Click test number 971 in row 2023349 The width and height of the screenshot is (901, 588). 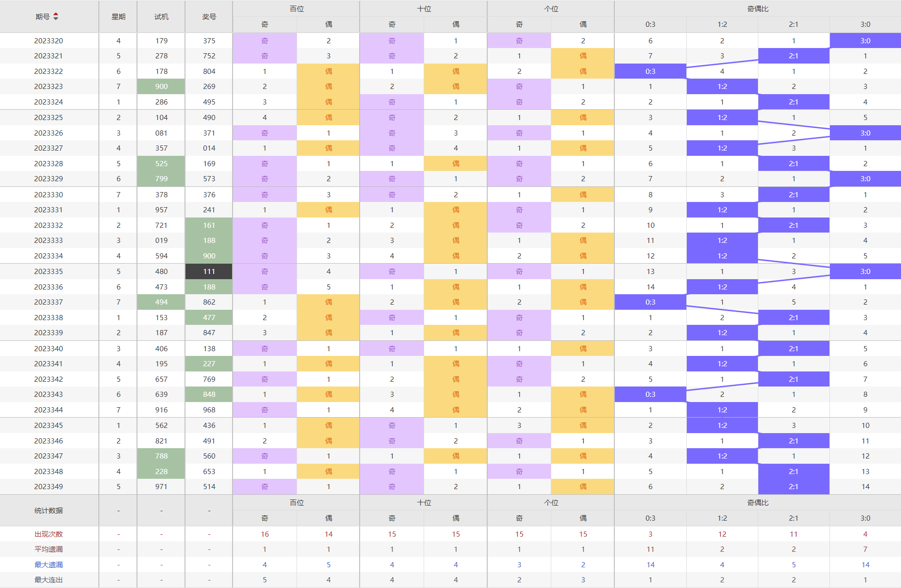161,487
